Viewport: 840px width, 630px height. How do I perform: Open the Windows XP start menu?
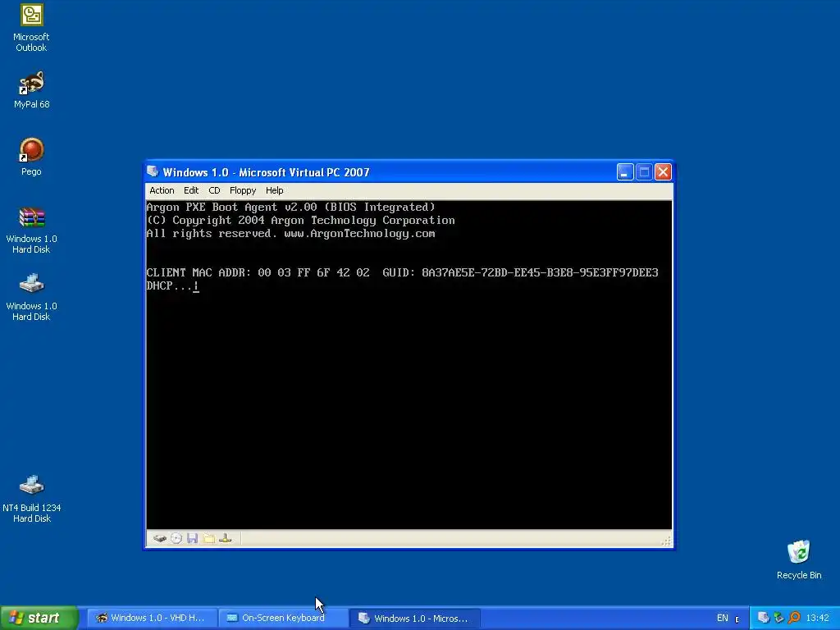coord(39,618)
